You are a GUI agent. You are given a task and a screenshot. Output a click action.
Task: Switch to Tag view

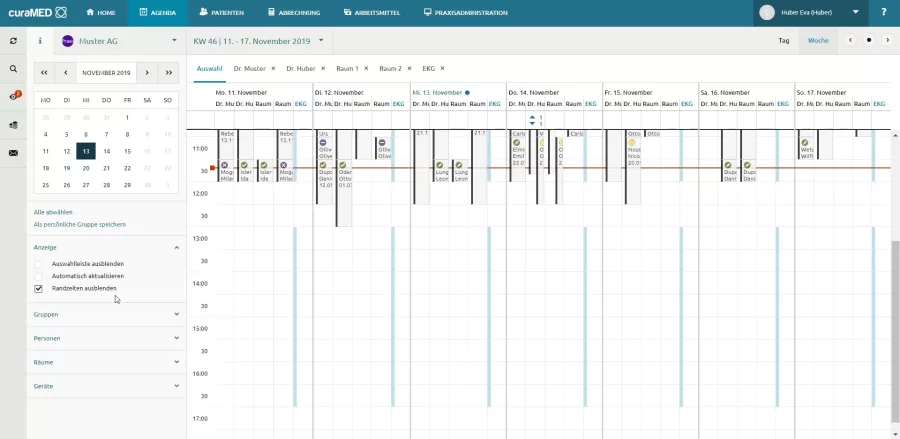point(784,41)
